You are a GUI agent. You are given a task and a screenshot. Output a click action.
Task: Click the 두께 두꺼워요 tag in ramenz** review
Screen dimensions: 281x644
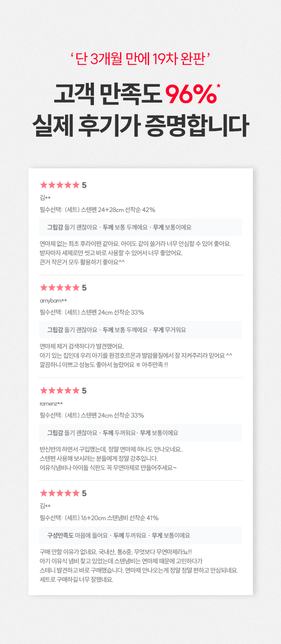pos(120,433)
